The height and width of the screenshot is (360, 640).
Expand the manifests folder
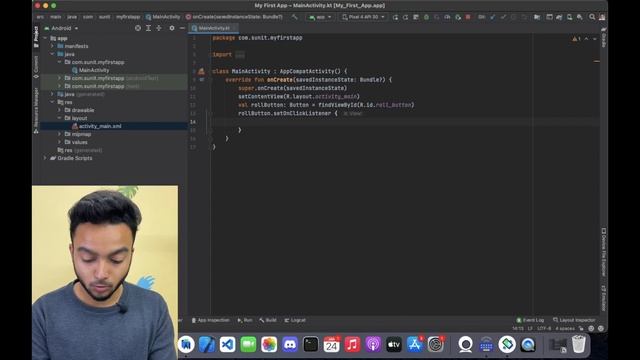click(x=52, y=46)
